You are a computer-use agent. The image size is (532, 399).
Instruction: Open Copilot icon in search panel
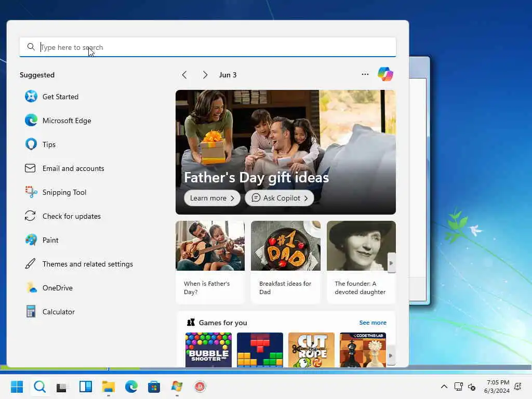tap(385, 74)
